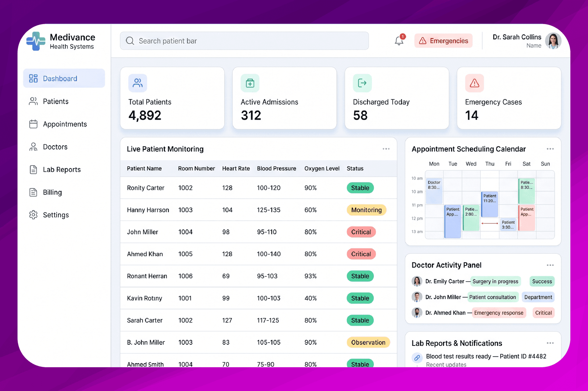This screenshot has width=588, height=391.
Task: Open Thursday's Patient 11:20 calendar event
Action: 490,204
